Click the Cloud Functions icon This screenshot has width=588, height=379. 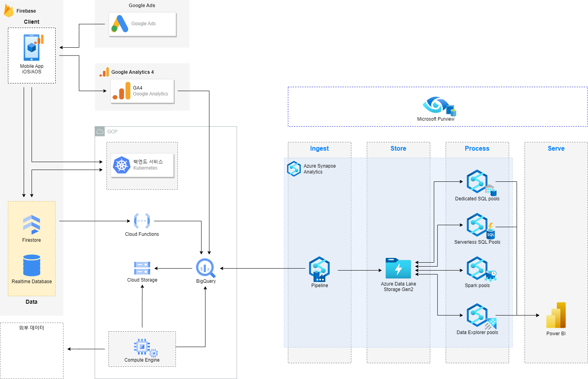point(142,221)
